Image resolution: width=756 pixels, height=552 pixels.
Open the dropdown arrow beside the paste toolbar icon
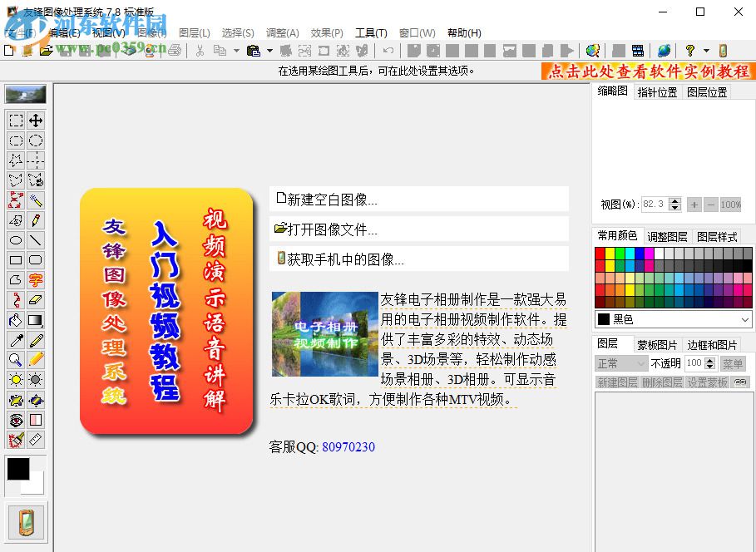pyautogui.click(x=268, y=51)
